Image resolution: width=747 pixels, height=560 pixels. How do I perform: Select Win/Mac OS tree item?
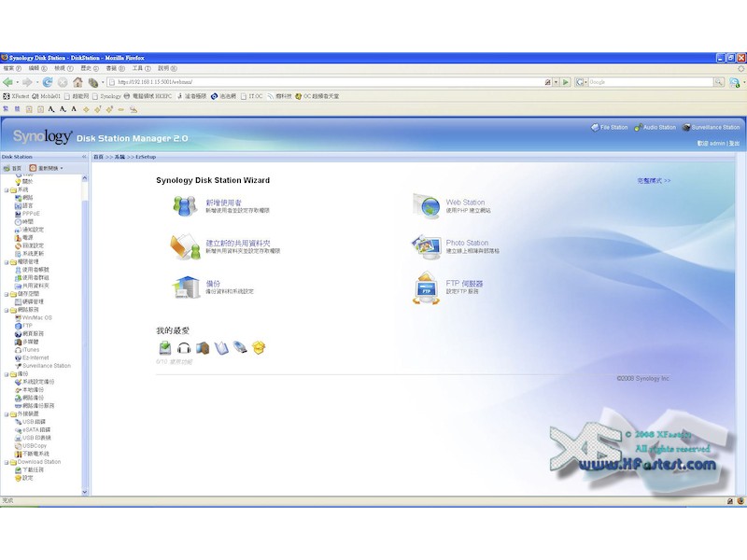[34, 317]
